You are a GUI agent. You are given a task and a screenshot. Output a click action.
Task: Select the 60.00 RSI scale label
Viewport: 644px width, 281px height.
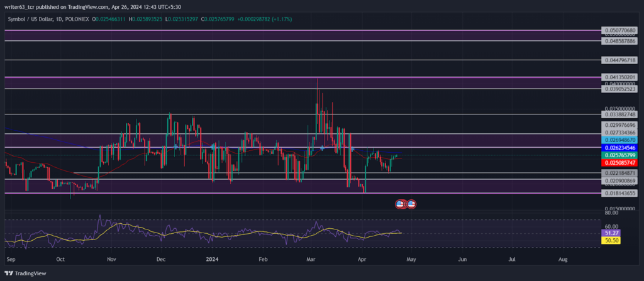coord(611,226)
